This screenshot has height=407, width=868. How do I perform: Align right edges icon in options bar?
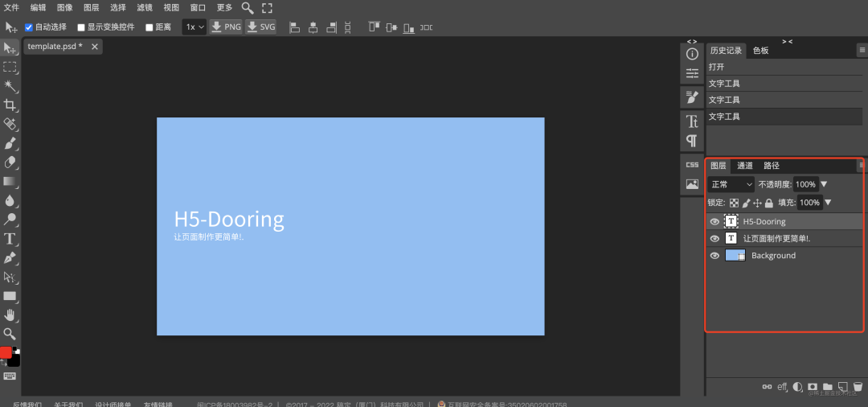click(332, 27)
